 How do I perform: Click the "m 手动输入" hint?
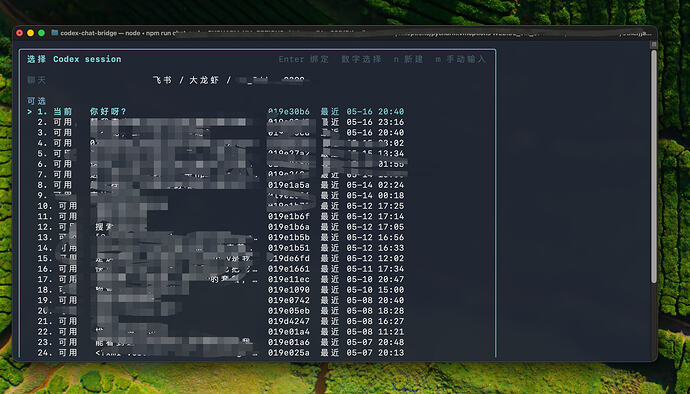pos(461,59)
